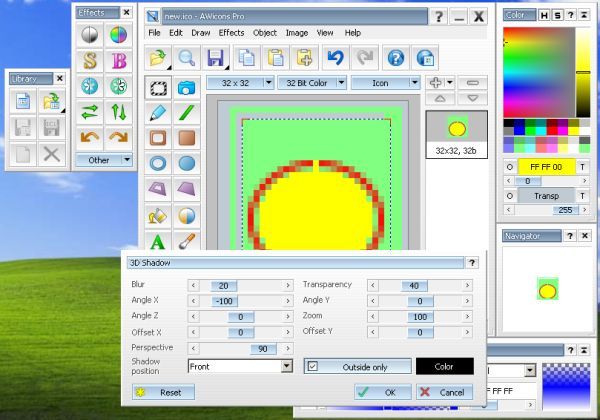Choose the screen capture camera tool

186,88
